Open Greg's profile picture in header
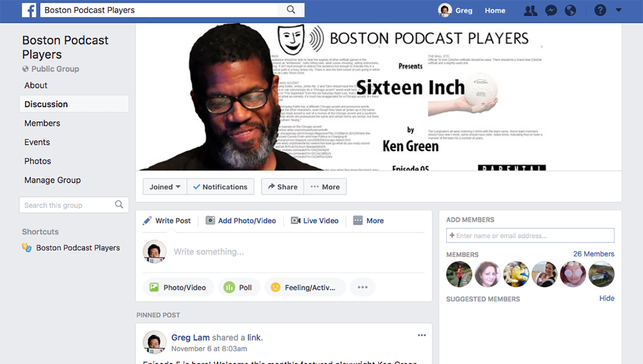This screenshot has width=643, height=364. [445, 10]
